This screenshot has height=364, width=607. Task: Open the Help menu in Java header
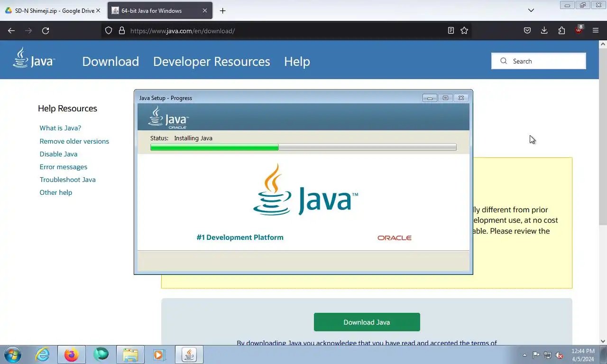[297, 61]
